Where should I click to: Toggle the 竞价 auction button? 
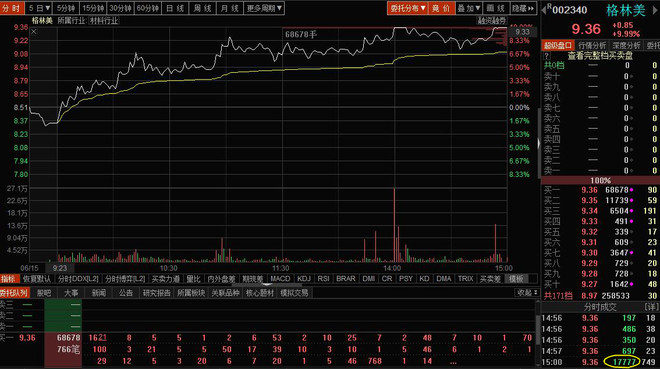(441, 8)
